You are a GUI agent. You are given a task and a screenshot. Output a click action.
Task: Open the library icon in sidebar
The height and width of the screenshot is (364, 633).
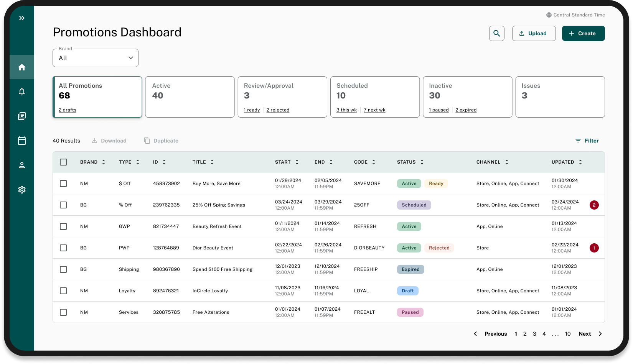click(22, 116)
